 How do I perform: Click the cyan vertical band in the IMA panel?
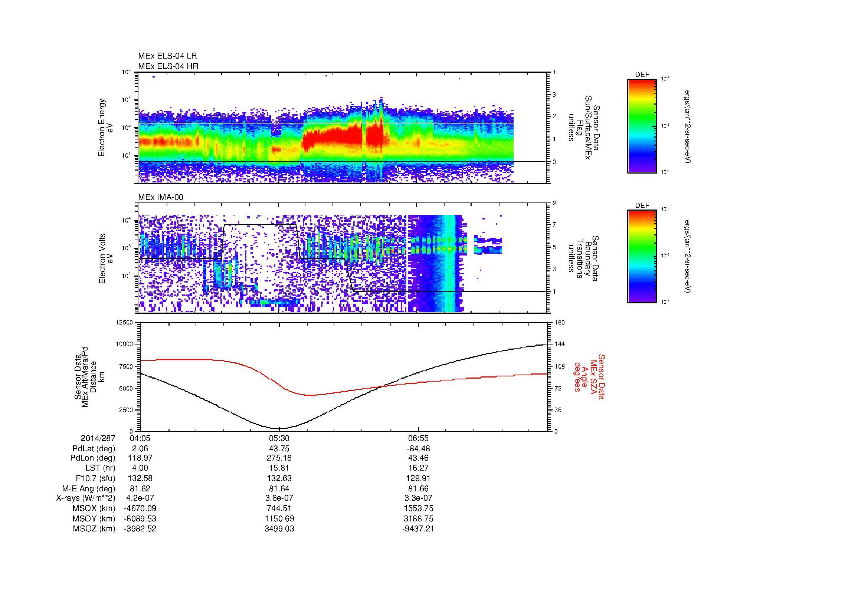(x=450, y=264)
